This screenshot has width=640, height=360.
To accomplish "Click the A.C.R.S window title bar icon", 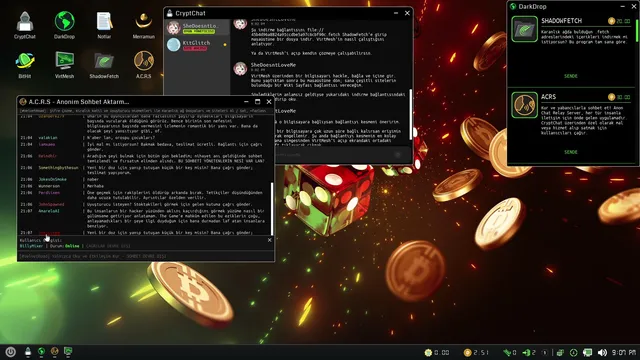I will point(23,102).
